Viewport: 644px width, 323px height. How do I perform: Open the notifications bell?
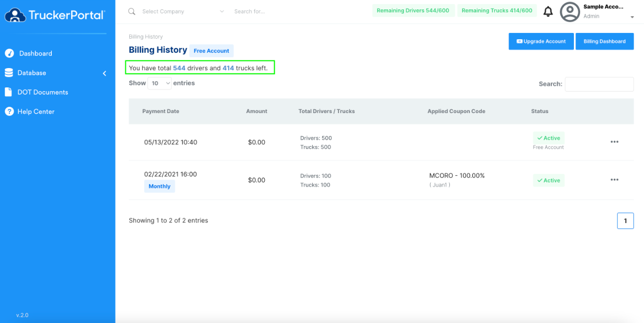coord(548,12)
